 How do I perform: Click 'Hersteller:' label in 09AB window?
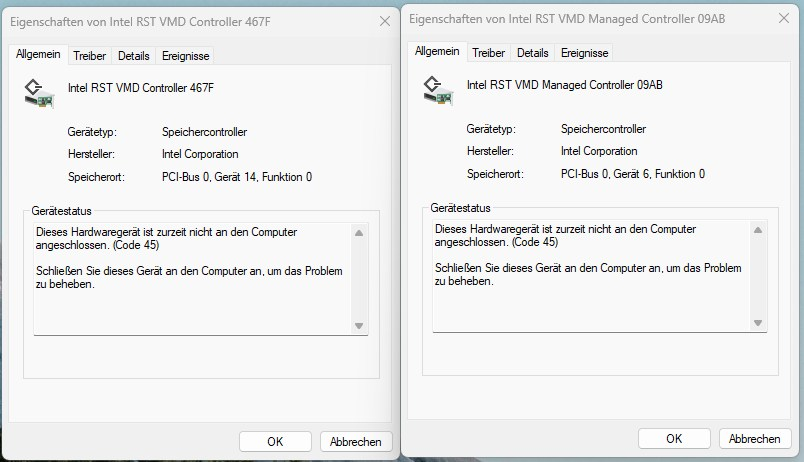pyautogui.click(x=490, y=151)
